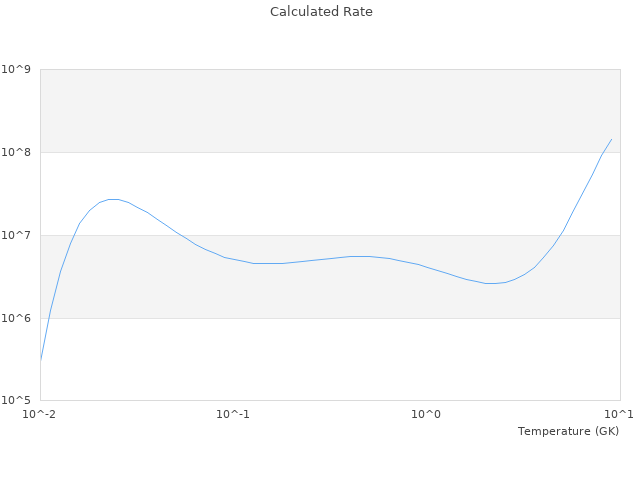Click the 10^7 y-axis tick label
Viewport: 640px width, 480px height.
click(16, 235)
